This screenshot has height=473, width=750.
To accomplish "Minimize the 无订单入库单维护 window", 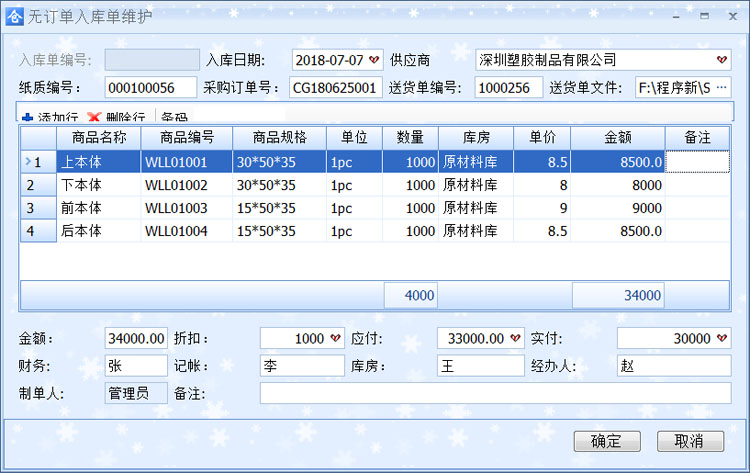I will tap(676, 17).
